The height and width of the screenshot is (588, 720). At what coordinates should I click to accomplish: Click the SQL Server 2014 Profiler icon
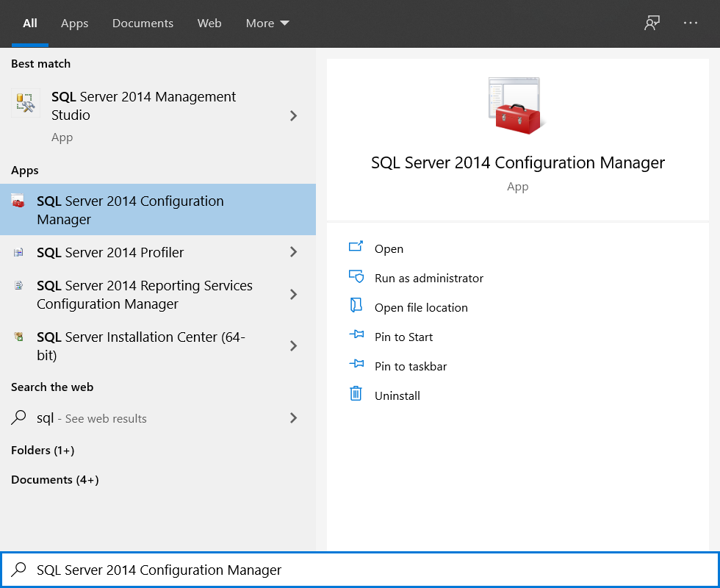pyautogui.click(x=18, y=253)
